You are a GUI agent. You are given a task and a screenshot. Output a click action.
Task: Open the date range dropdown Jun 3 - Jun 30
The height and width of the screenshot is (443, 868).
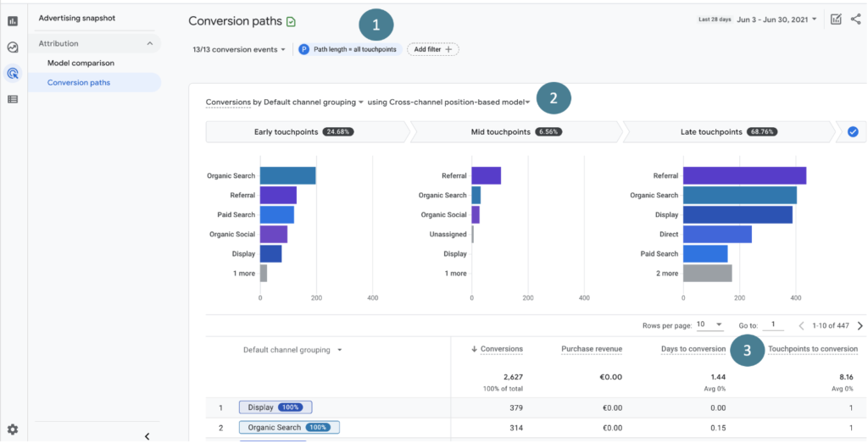(x=776, y=19)
